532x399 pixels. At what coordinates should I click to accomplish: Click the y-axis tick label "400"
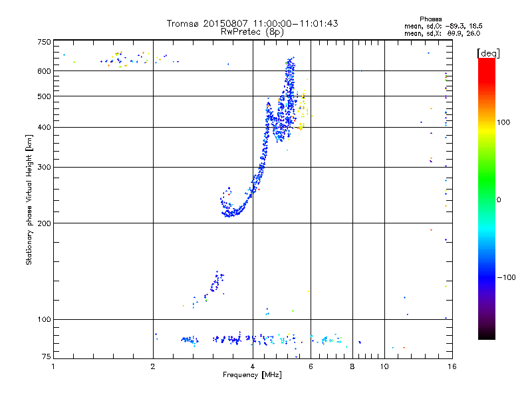pos(44,127)
